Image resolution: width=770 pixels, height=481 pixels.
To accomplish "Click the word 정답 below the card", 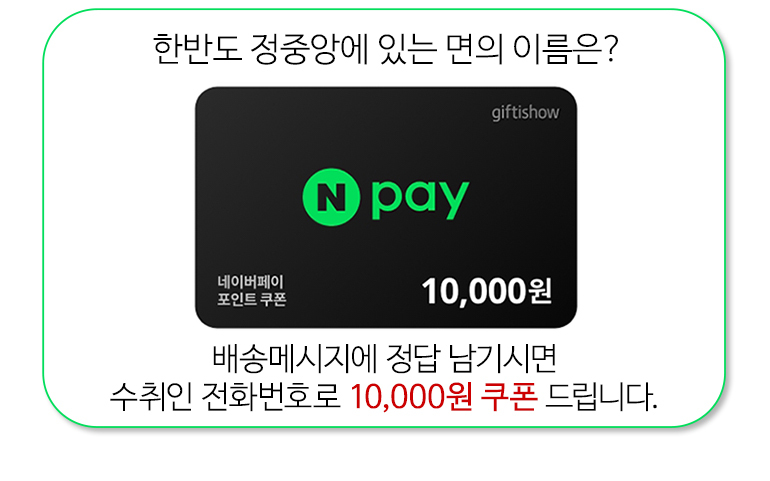I will point(412,358).
